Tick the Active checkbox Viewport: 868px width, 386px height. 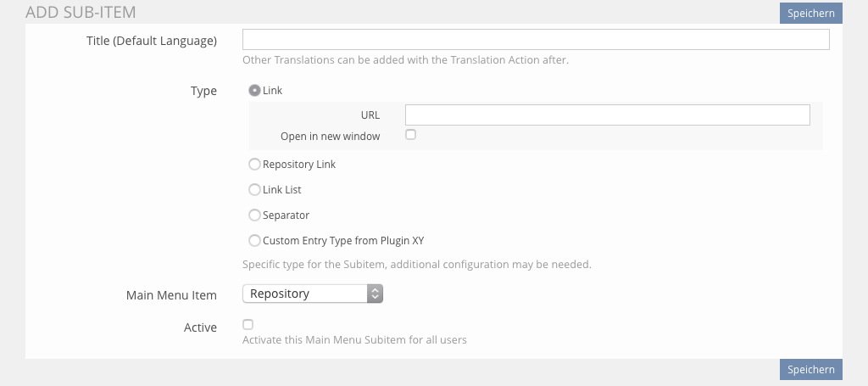(248, 324)
